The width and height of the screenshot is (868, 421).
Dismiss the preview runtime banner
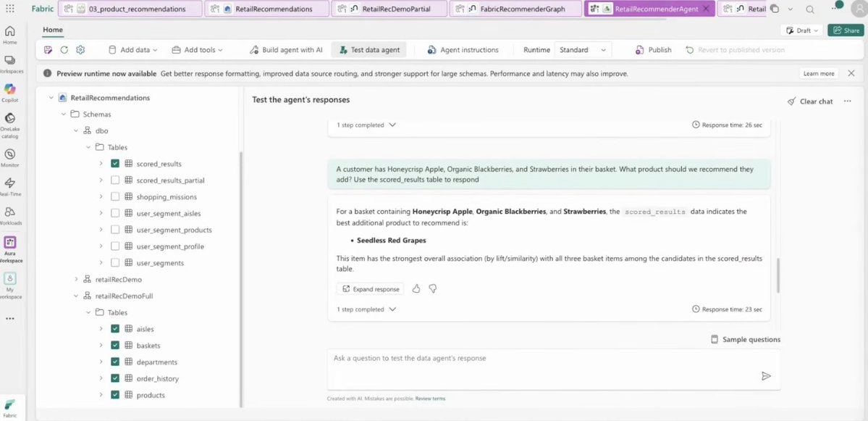[x=851, y=73]
